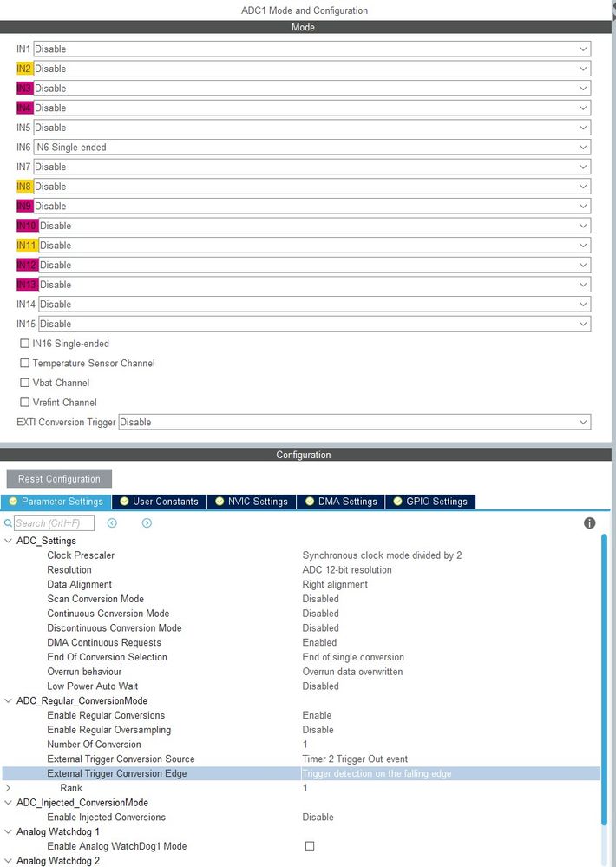Switch to GPIO Settings tab
This screenshot has height=867, width=616.
430,501
